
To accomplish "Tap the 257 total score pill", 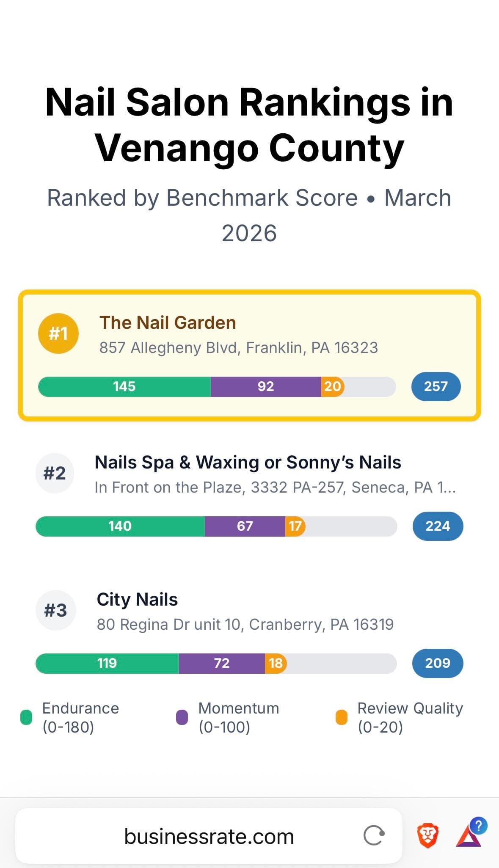I will click(436, 386).
